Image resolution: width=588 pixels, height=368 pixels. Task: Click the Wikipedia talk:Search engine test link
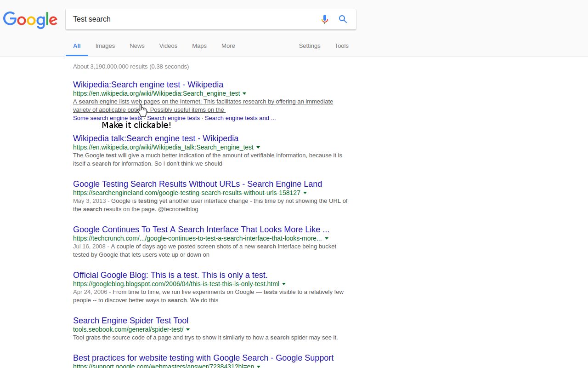[x=155, y=138]
